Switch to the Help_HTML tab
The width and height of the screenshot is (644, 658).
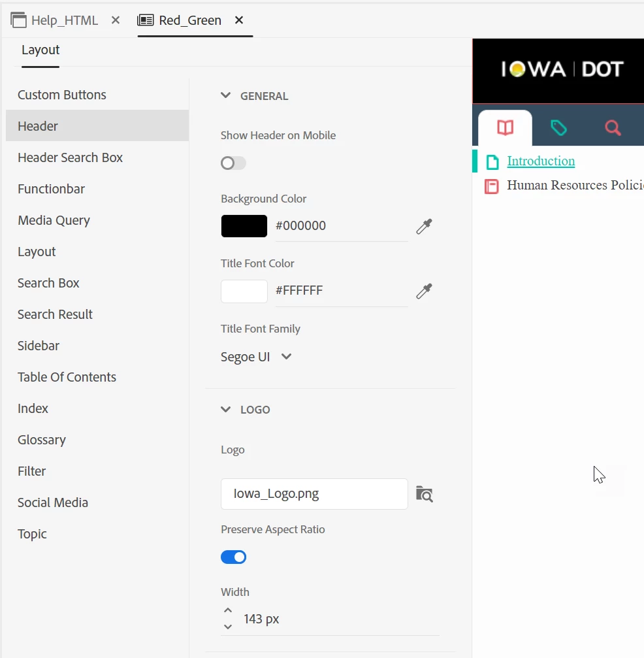click(65, 20)
